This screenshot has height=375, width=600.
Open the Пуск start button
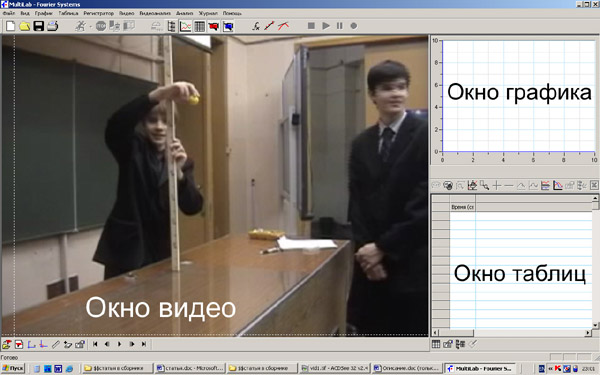[13, 368]
